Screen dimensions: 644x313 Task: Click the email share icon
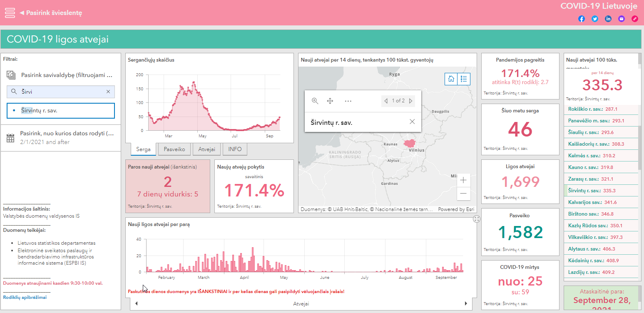(x=622, y=19)
